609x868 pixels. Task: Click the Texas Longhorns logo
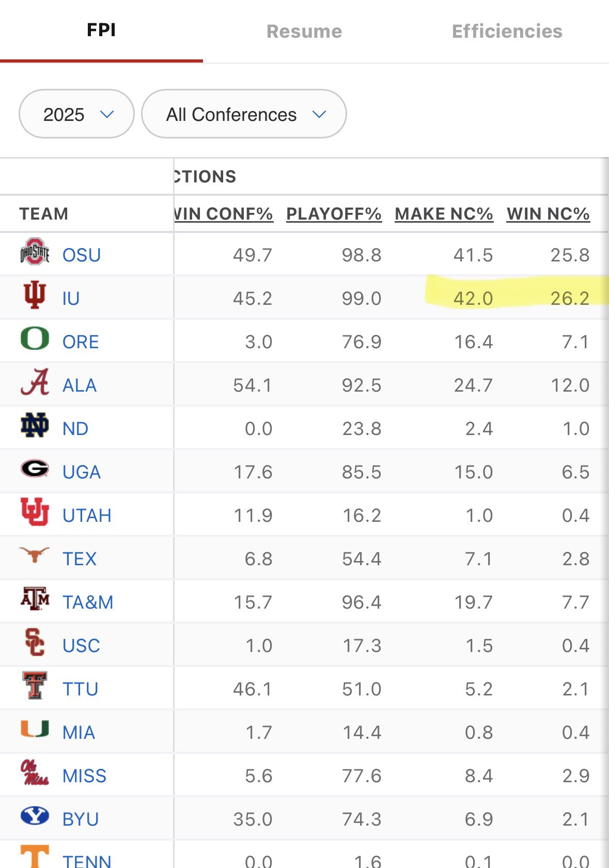pos(35,555)
